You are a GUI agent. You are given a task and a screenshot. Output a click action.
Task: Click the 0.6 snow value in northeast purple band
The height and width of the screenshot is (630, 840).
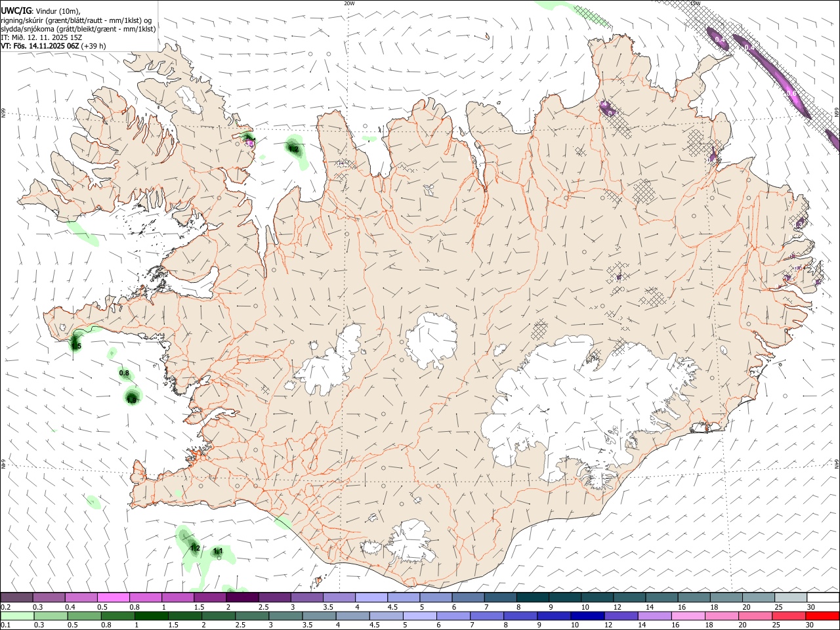tap(793, 94)
